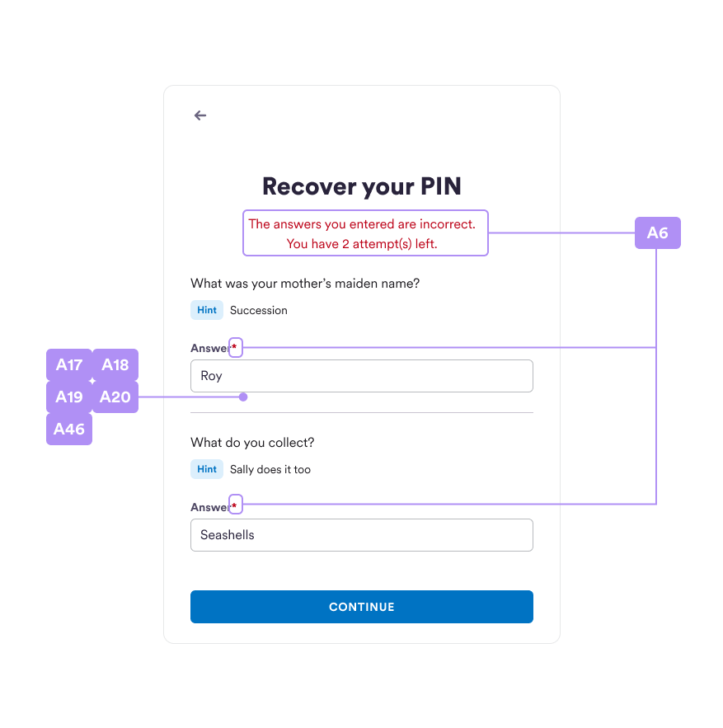Select the A20 annotation tag
The width and height of the screenshot is (723, 728).
pos(115,397)
